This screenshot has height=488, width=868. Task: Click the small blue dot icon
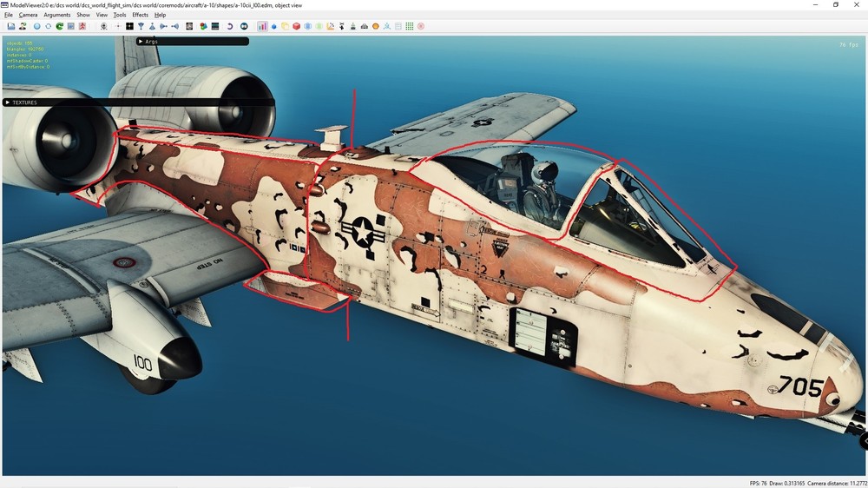(x=273, y=26)
